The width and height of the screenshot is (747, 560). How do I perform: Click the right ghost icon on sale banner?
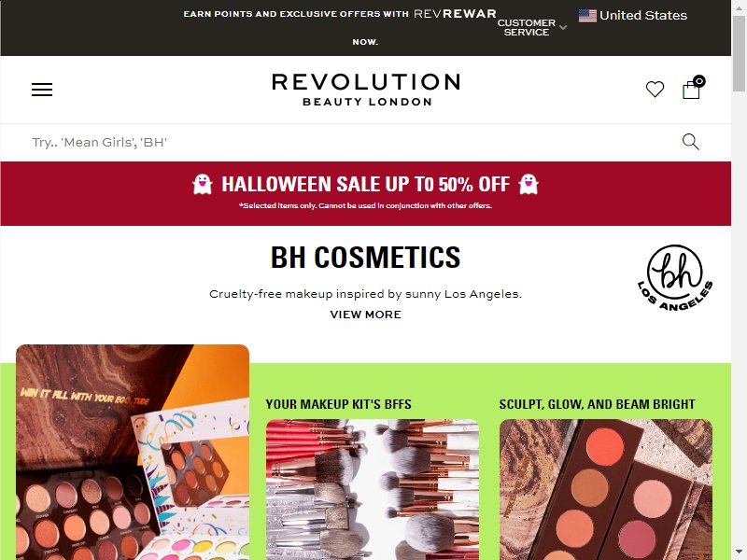pyautogui.click(x=529, y=184)
